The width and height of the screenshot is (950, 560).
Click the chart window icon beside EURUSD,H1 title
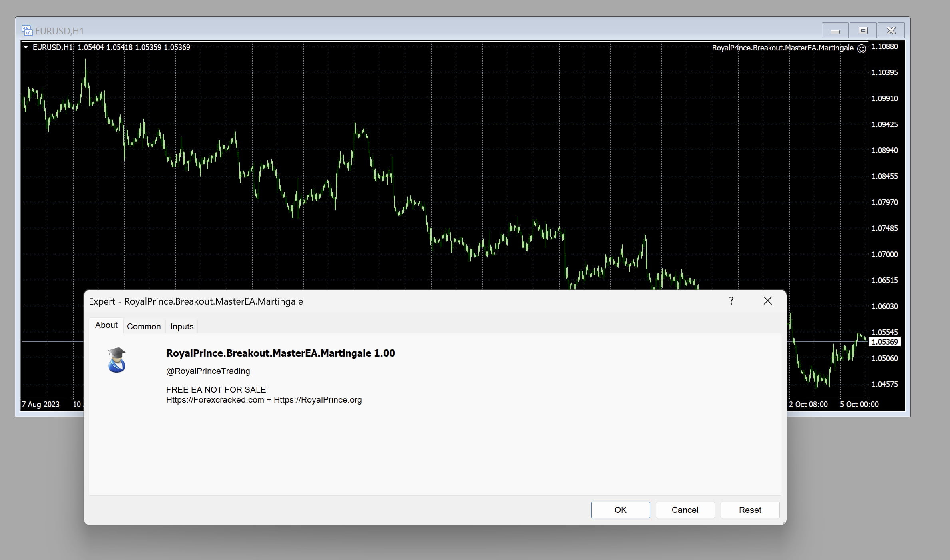[27, 30]
